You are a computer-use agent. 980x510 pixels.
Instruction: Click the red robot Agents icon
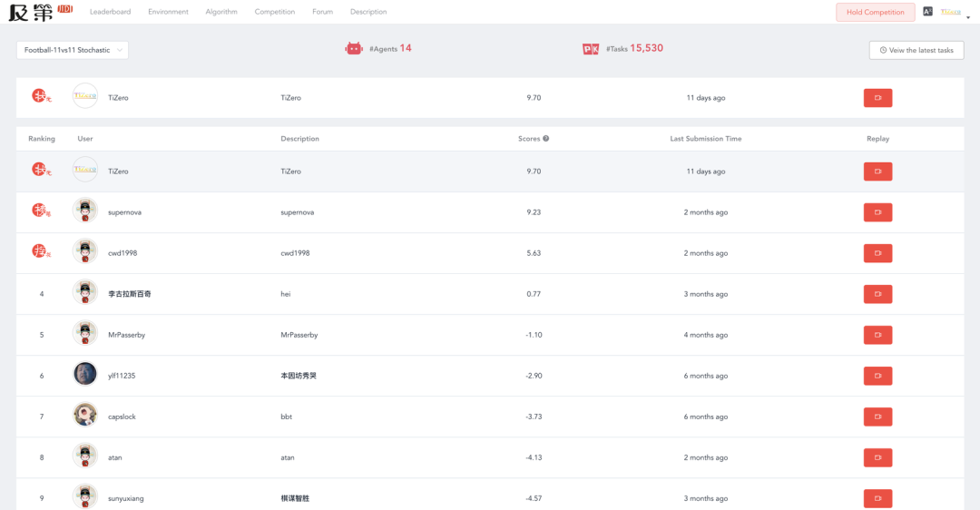tap(354, 48)
